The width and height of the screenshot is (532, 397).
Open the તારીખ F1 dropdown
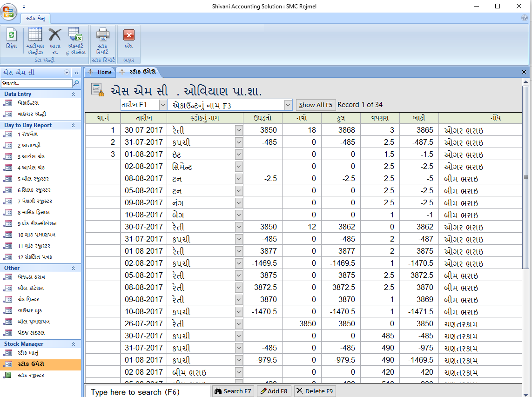162,105
